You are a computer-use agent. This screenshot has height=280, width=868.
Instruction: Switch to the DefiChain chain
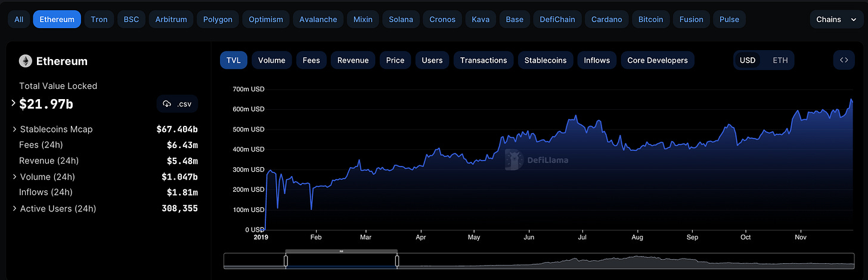point(557,19)
